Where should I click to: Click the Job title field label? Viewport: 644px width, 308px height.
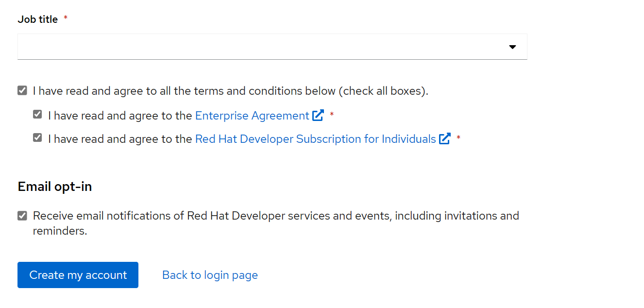click(38, 19)
